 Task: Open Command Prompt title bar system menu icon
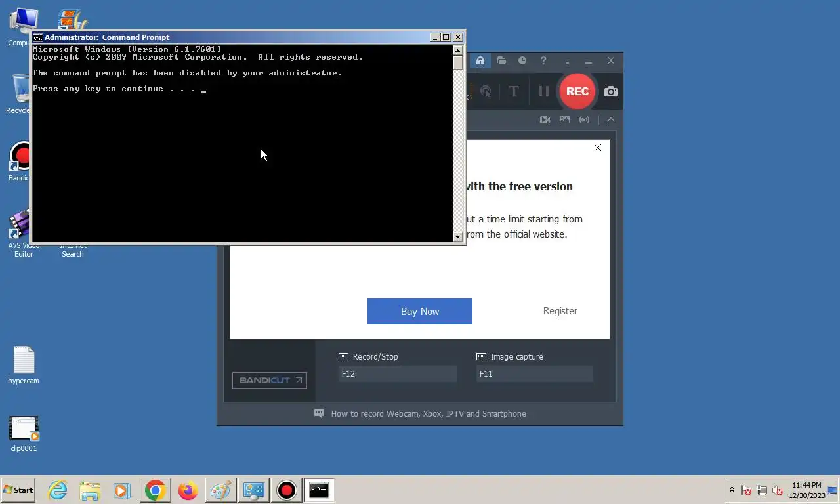tap(37, 37)
